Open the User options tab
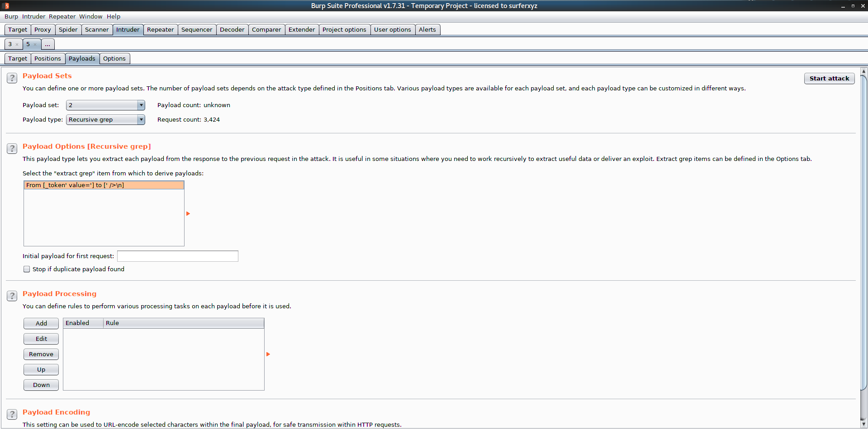Image resolution: width=868 pixels, height=429 pixels. 393,29
